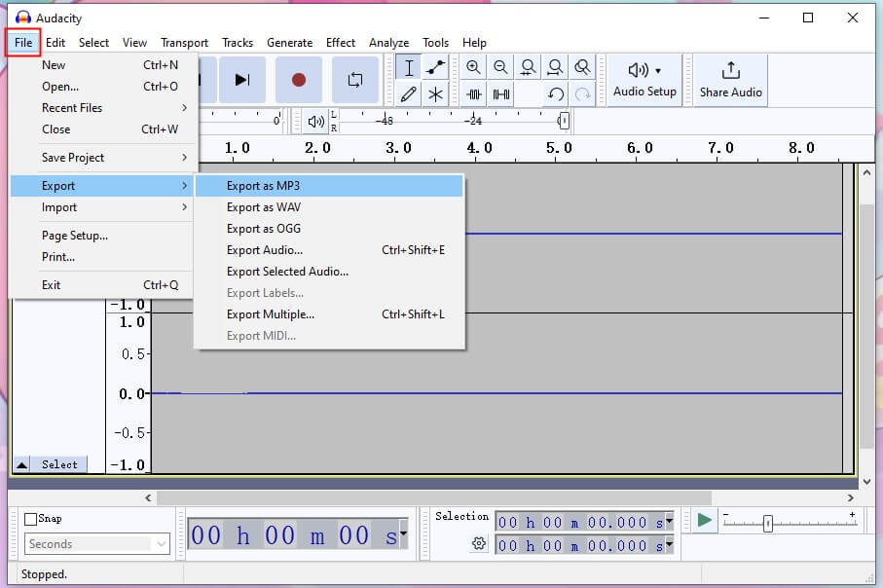
Task: Open the Audio Setup dropdown
Action: pyautogui.click(x=644, y=80)
